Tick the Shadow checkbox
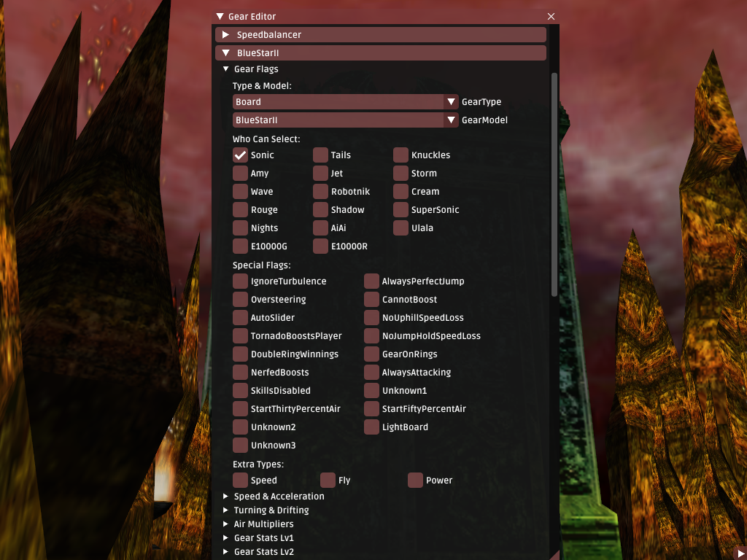The width and height of the screenshot is (747, 560). (321, 209)
